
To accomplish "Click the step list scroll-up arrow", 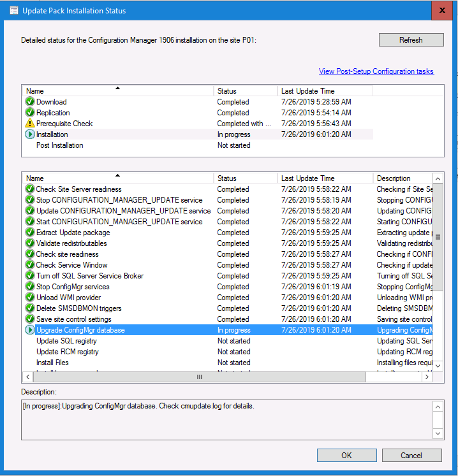I will (x=438, y=178).
